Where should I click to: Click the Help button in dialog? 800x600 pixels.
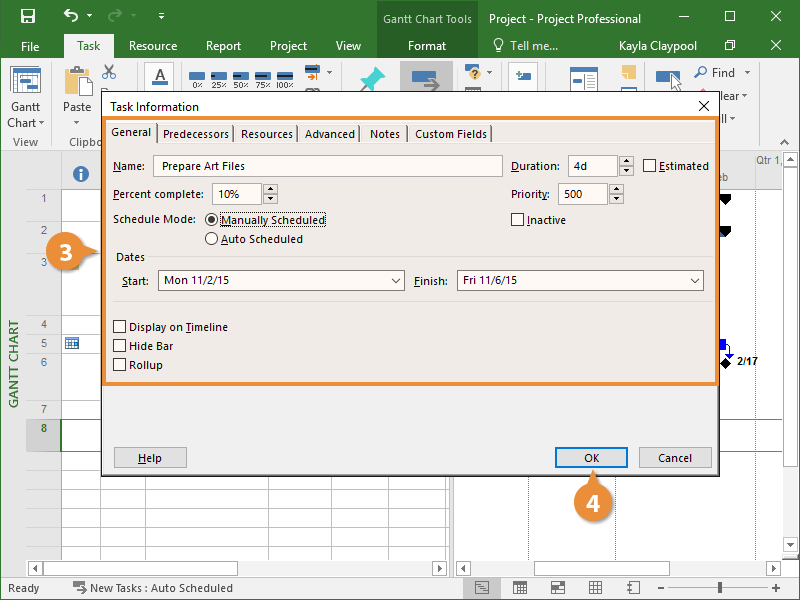coord(150,458)
